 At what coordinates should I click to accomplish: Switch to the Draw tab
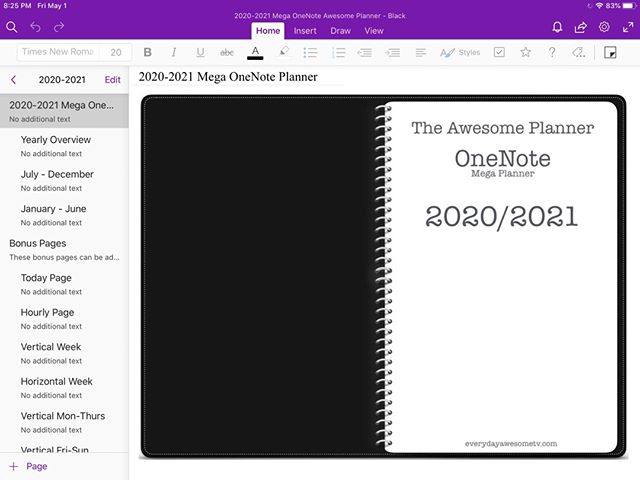(340, 31)
